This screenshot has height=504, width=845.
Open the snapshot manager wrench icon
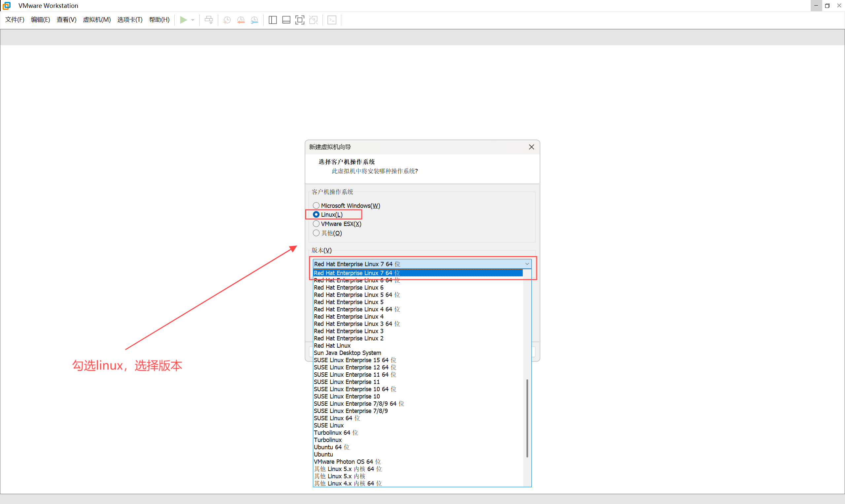pos(254,20)
